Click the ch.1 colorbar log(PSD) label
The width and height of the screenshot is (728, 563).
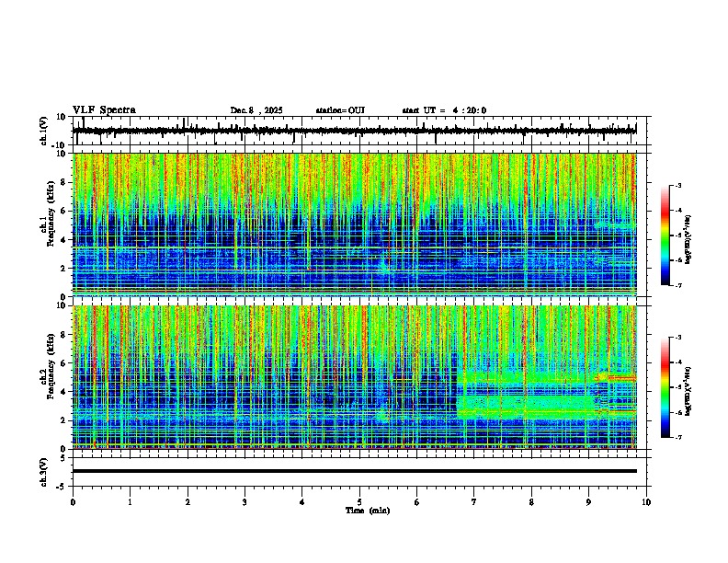[x=688, y=239]
